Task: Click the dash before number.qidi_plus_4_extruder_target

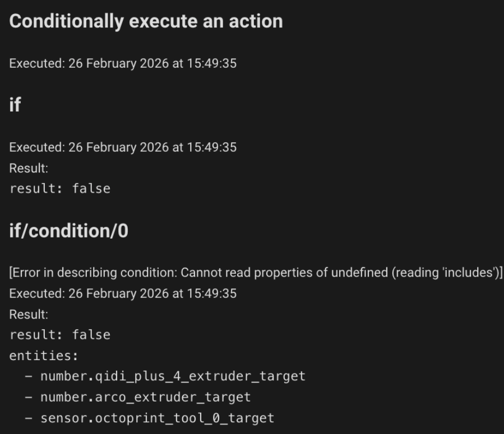Action: pyautogui.click(x=28, y=376)
